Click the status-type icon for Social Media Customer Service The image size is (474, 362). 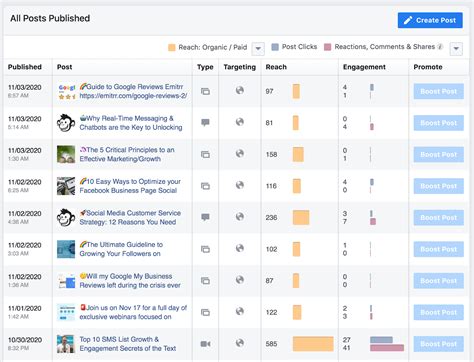[205, 217]
